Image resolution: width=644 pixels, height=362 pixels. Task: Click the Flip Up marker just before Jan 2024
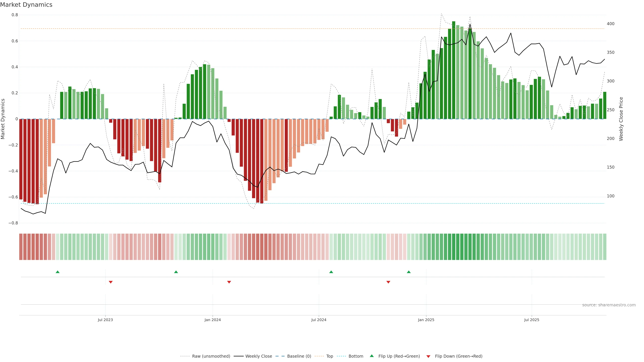click(x=176, y=272)
